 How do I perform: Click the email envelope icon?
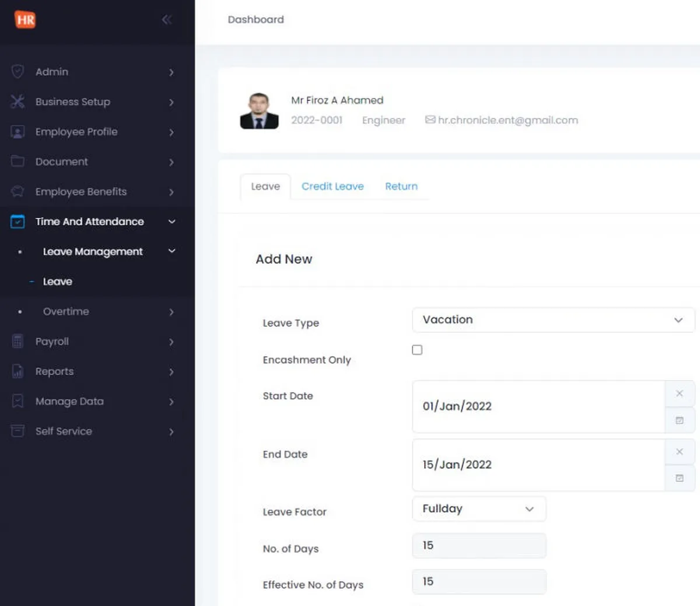coord(430,120)
